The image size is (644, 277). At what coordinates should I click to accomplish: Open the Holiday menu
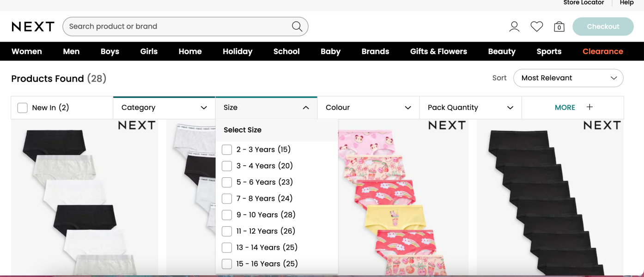237,51
